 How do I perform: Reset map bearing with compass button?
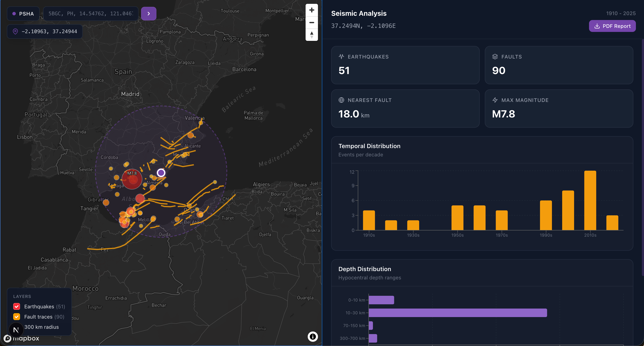point(312,35)
